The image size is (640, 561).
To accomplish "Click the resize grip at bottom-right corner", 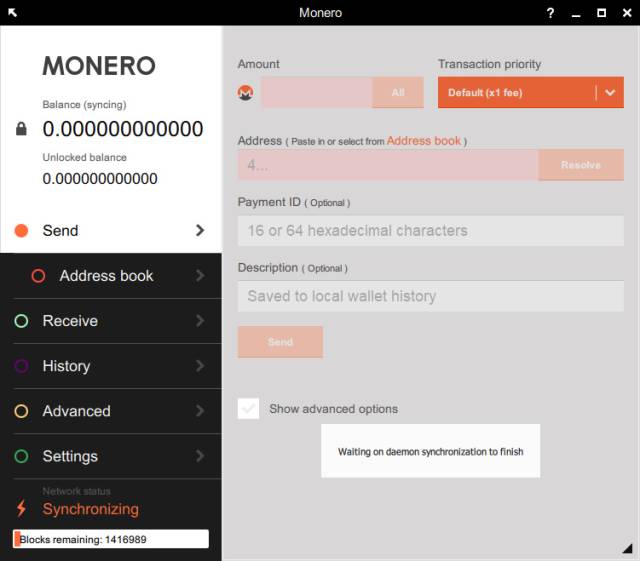I will click(x=627, y=548).
